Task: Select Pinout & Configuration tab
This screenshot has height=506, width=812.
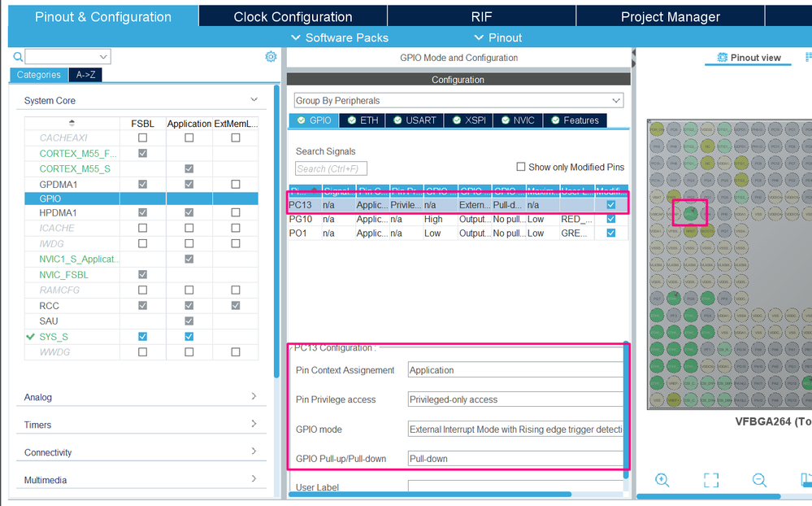Action: [103, 16]
